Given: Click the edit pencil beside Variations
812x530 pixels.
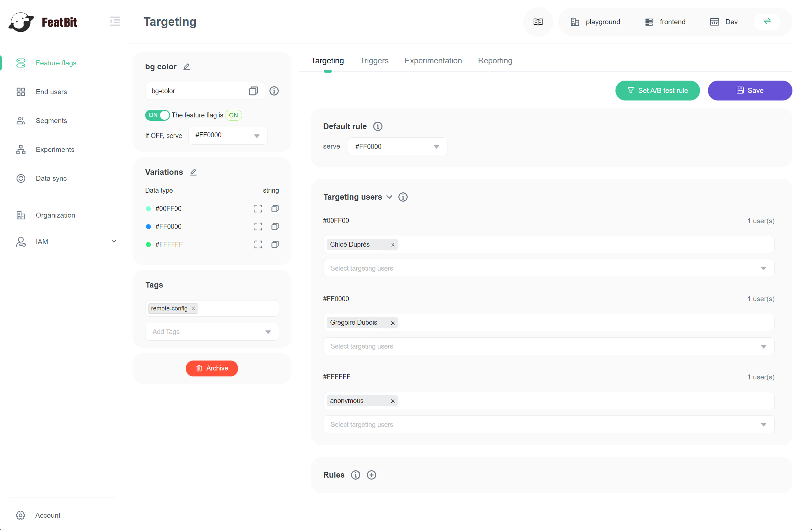Looking at the screenshot, I should [194, 172].
